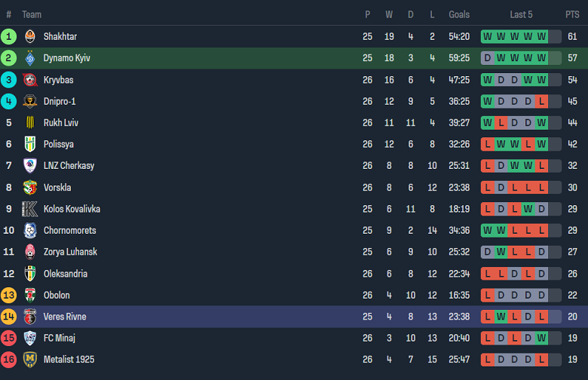The height and width of the screenshot is (380, 588).
Task: Select the Veres Rivne highlighted row name
Action: coord(66,317)
